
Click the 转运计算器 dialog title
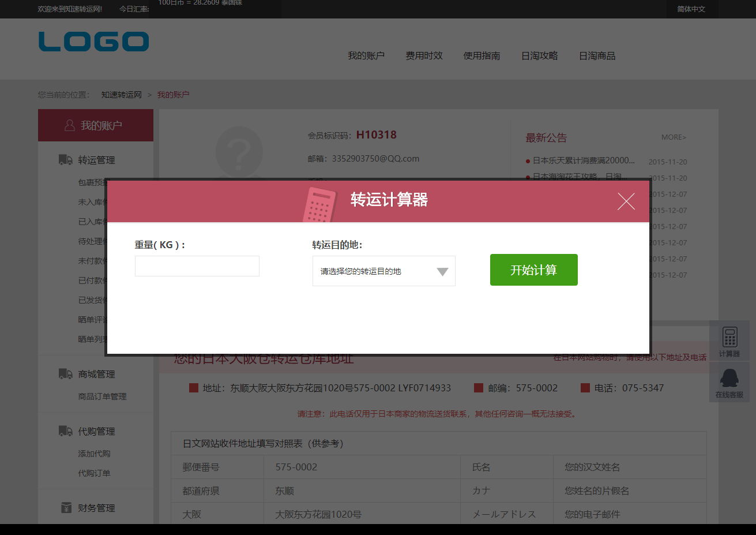(389, 200)
